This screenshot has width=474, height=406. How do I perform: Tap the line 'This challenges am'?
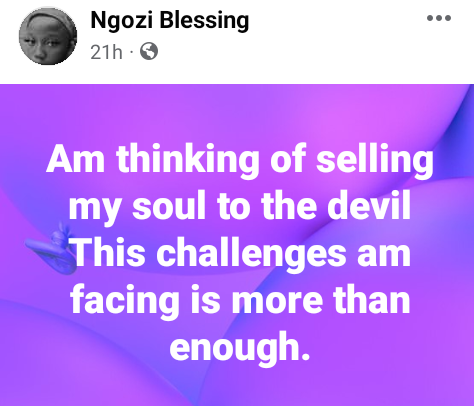click(x=241, y=252)
